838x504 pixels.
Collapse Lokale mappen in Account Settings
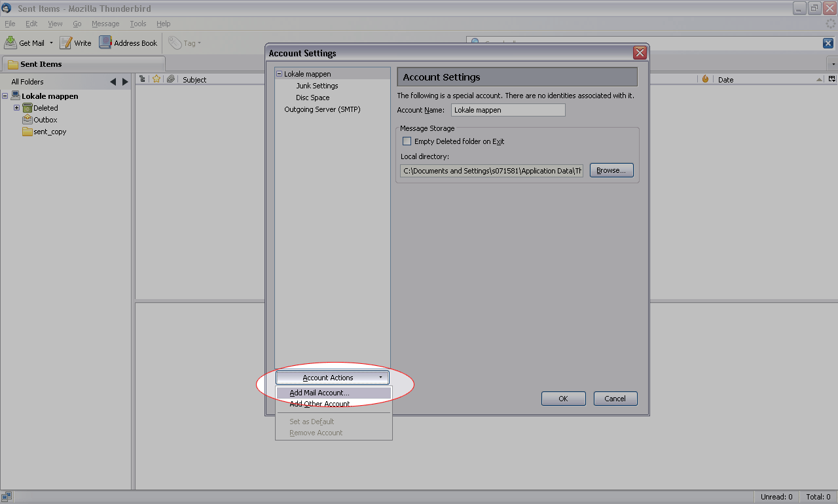[279, 74]
